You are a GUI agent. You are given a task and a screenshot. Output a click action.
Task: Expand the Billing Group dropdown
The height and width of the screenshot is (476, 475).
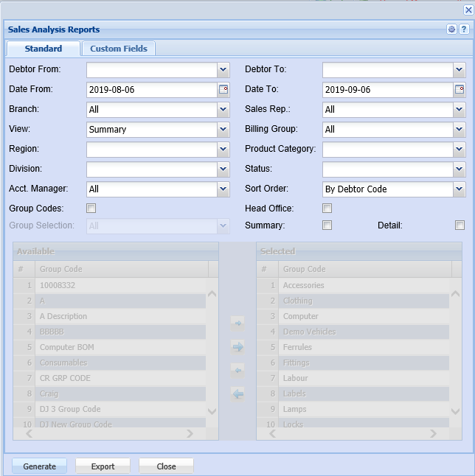(x=460, y=130)
